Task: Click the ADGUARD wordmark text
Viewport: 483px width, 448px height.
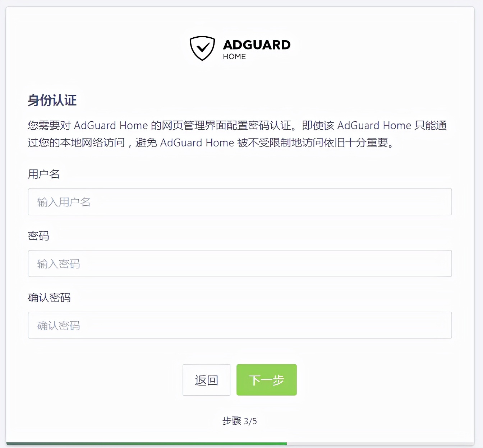Action: coord(257,45)
